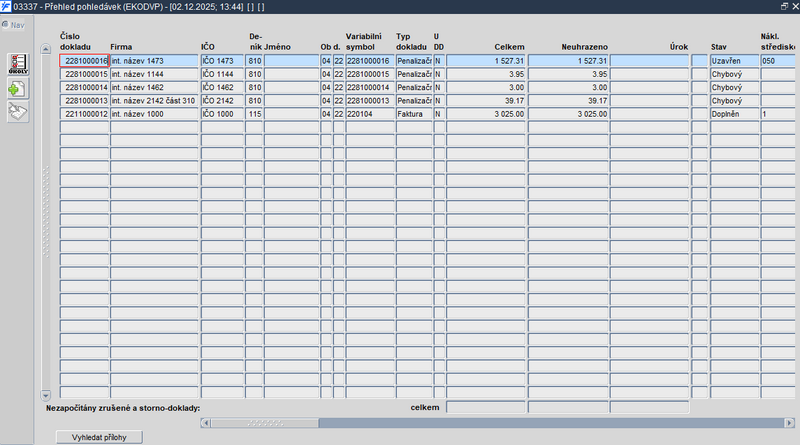The width and height of the screenshot is (800, 445).
Task: Restore the window via title bar button
Action: [x=784, y=6]
